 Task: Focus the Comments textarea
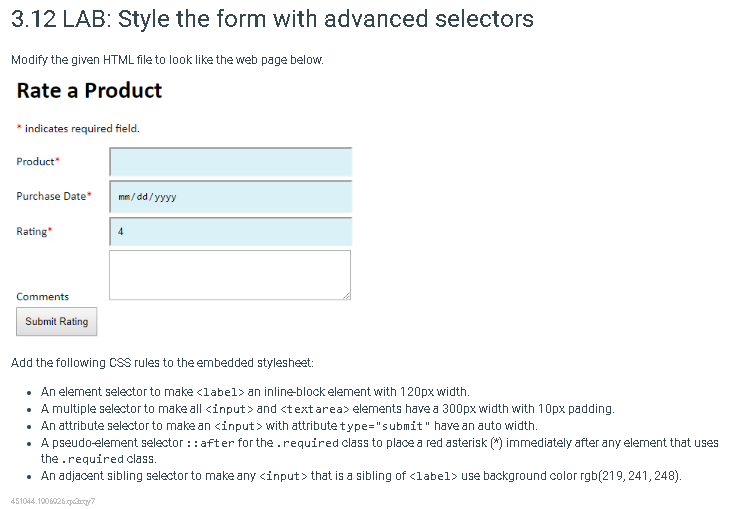[230, 275]
